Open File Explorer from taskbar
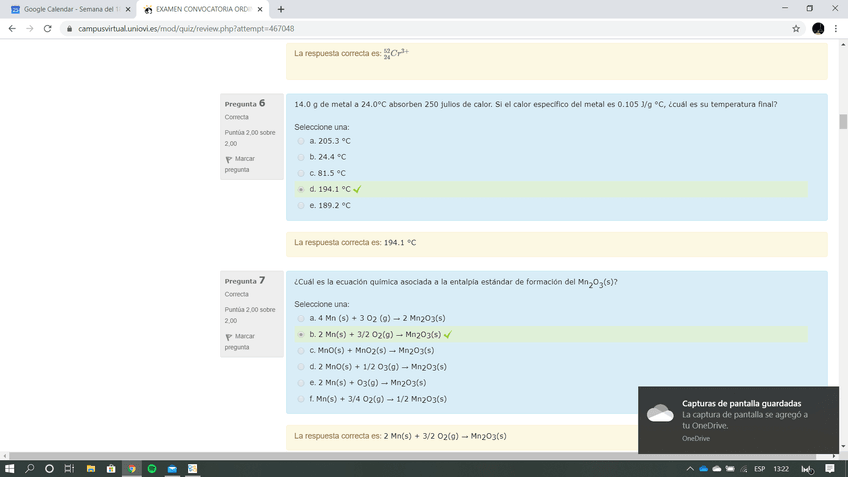Image resolution: width=848 pixels, height=477 pixels. (x=91, y=468)
